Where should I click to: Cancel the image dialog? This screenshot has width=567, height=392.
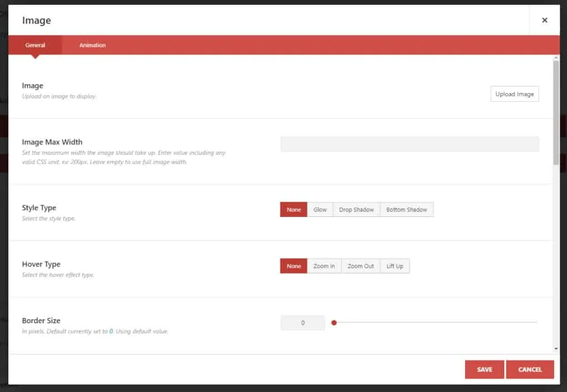coord(530,370)
